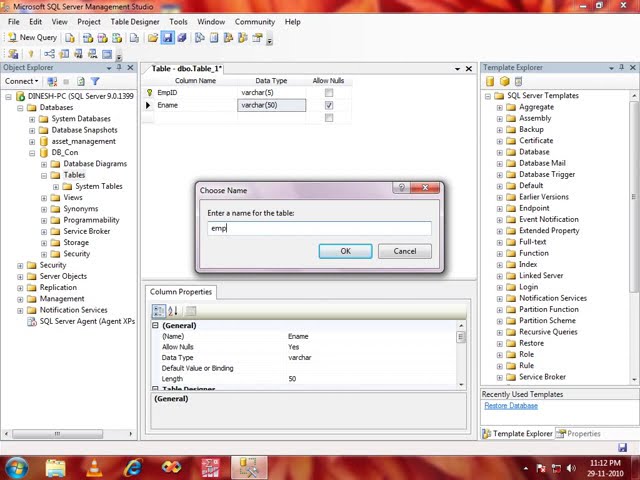Image resolution: width=640 pixels, height=480 pixels.
Task: Click the table name input field
Action: 319,228
